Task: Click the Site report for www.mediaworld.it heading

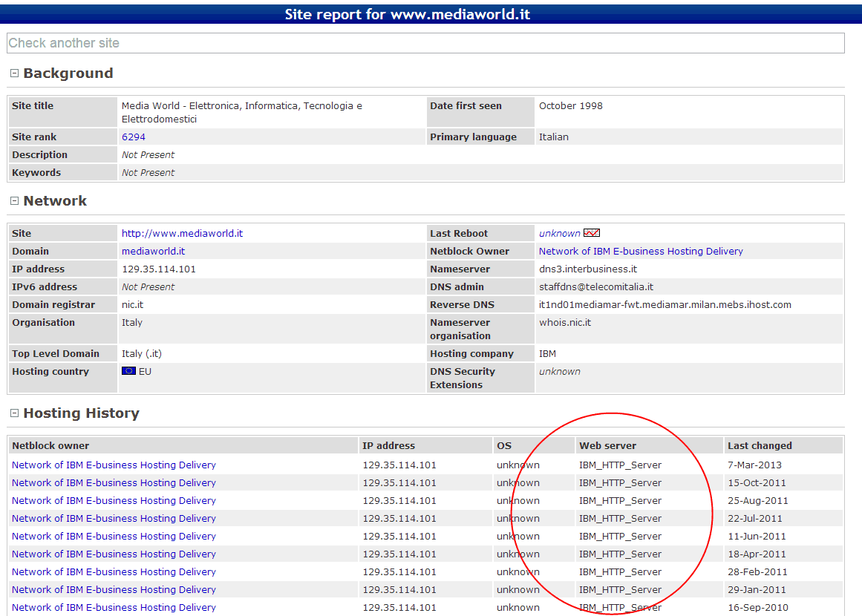Action: [408, 14]
